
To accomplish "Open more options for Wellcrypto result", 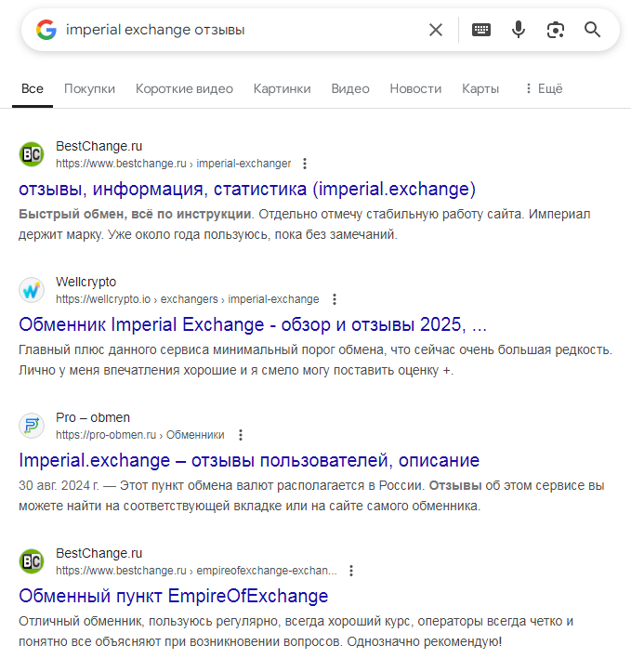I will [335, 299].
